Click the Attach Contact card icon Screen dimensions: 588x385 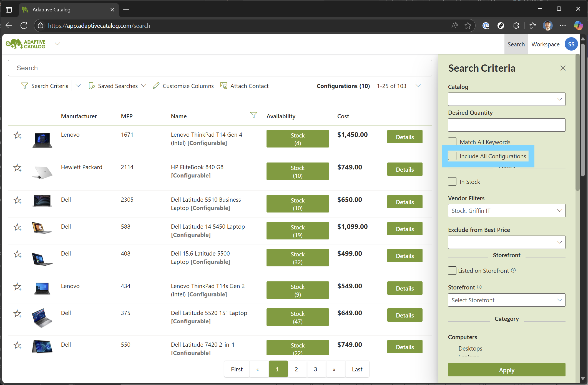click(x=224, y=86)
